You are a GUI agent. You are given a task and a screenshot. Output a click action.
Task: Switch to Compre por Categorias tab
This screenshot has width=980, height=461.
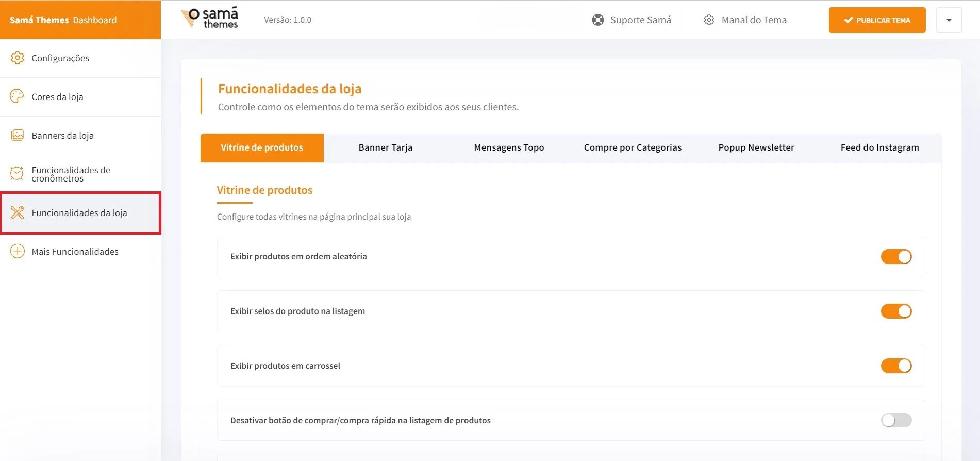[x=633, y=147]
